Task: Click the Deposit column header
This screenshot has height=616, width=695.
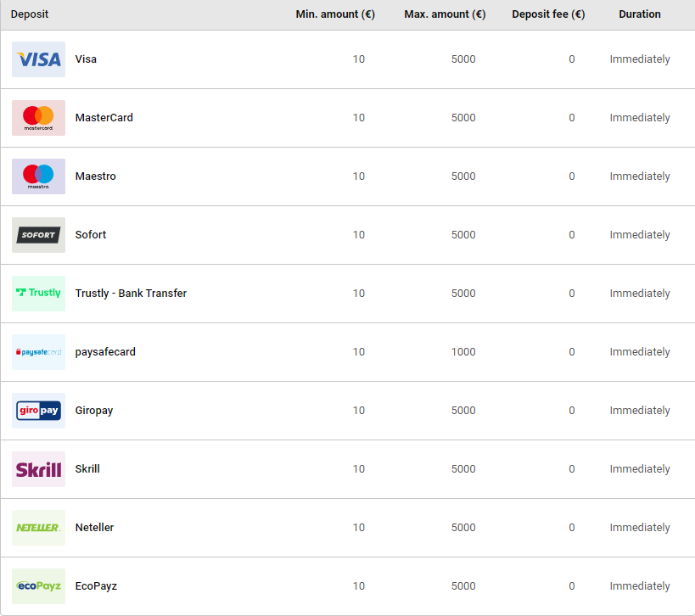Action: pos(30,14)
